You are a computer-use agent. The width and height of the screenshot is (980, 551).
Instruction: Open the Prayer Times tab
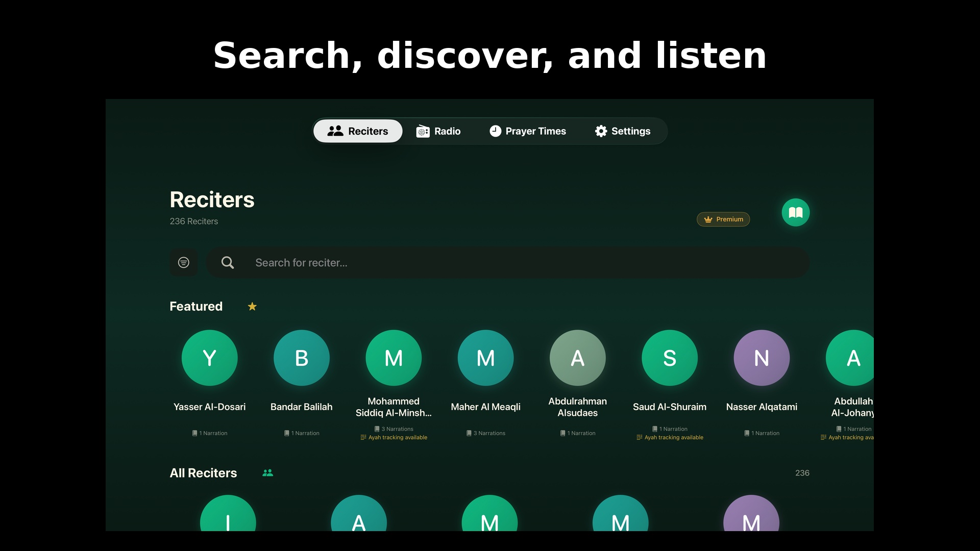[x=528, y=131]
